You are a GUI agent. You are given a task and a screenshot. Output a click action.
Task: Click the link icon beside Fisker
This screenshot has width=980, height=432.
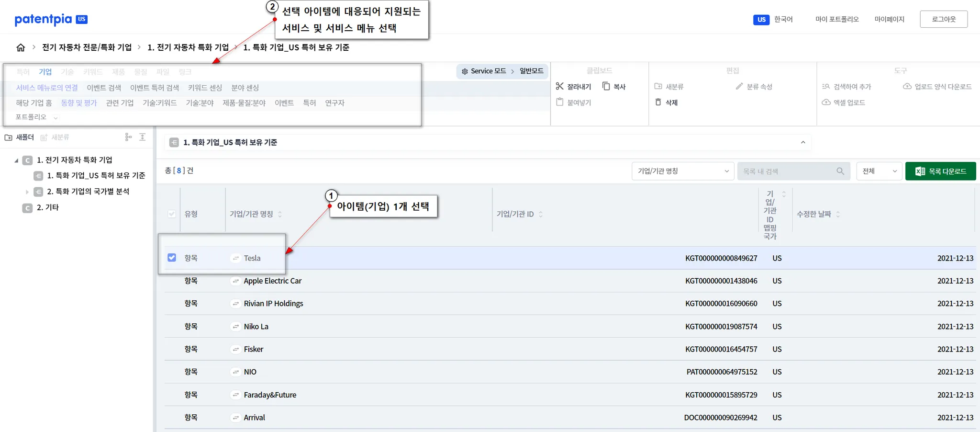coord(235,349)
